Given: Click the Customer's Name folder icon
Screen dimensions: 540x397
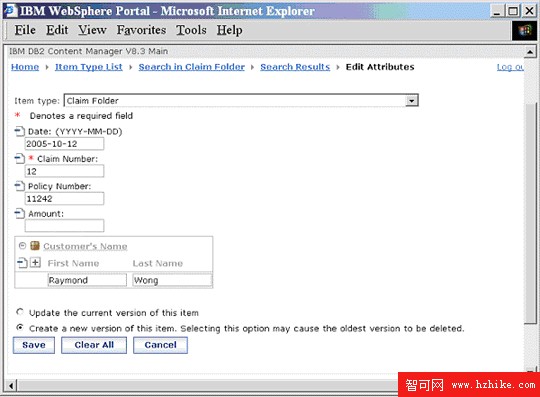Looking at the screenshot, I should 35,245.
